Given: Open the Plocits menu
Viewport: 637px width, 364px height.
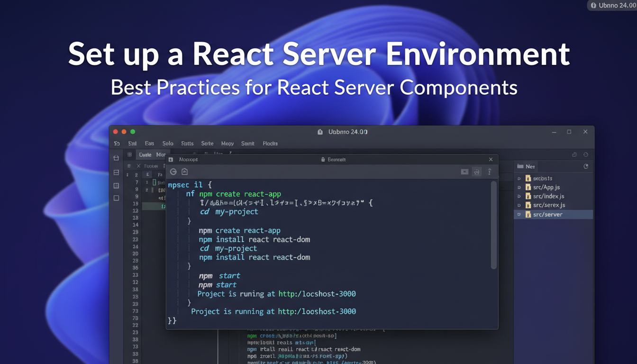Looking at the screenshot, I should [x=270, y=143].
